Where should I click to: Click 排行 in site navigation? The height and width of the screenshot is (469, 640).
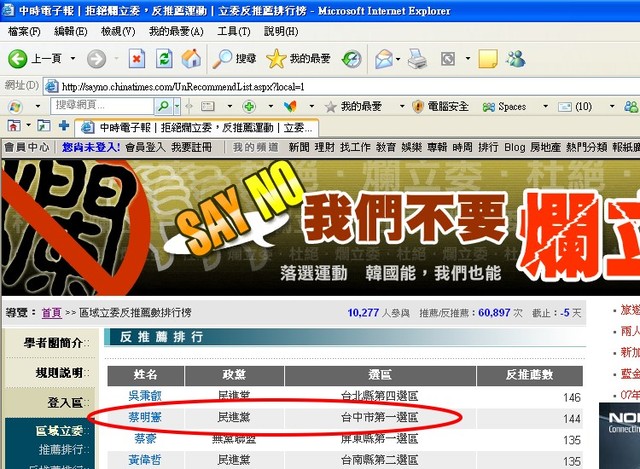[x=488, y=147]
